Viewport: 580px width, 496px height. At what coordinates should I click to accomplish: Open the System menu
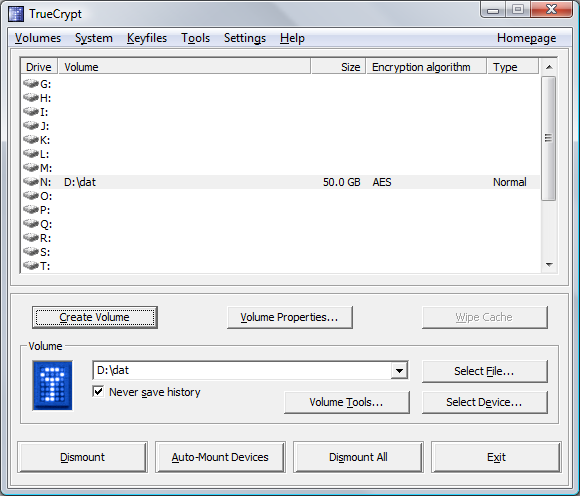pyautogui.click(x=94, y=38)
